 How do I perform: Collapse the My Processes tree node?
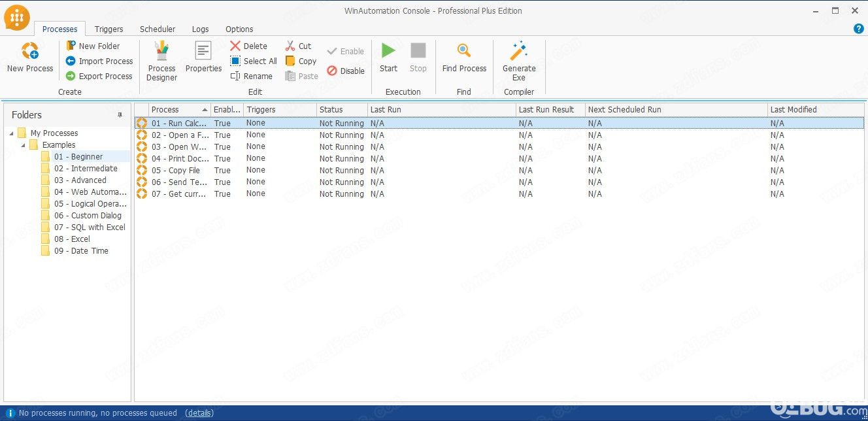tap(12, 133)
